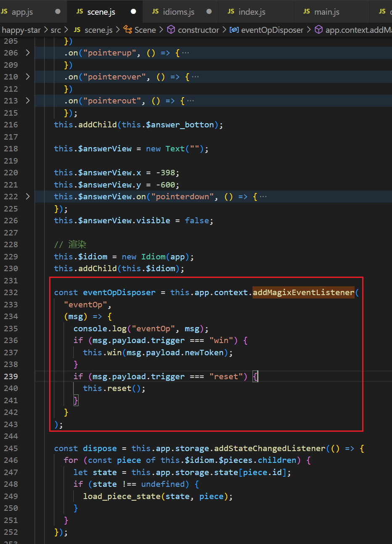The height and width of the screenshot is (544, 392).
Task: Click the scene.js breadcrumb item
Action: point(98,30)
